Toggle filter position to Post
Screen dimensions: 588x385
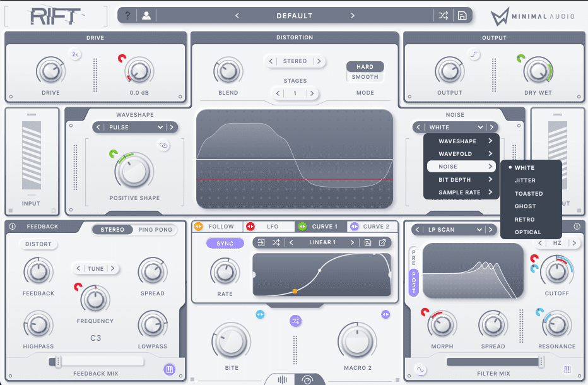pyautogui.click(x=414, y=283)
